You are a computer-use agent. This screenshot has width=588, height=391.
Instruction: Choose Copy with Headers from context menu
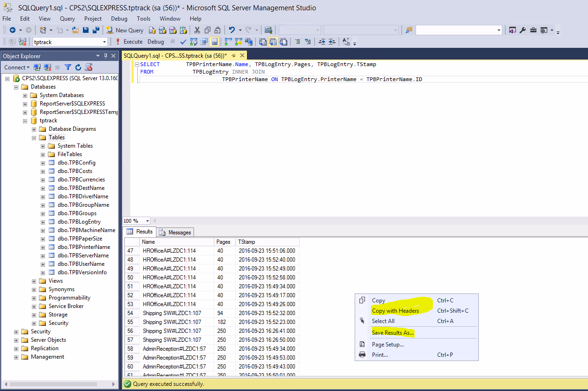[395, 311]
